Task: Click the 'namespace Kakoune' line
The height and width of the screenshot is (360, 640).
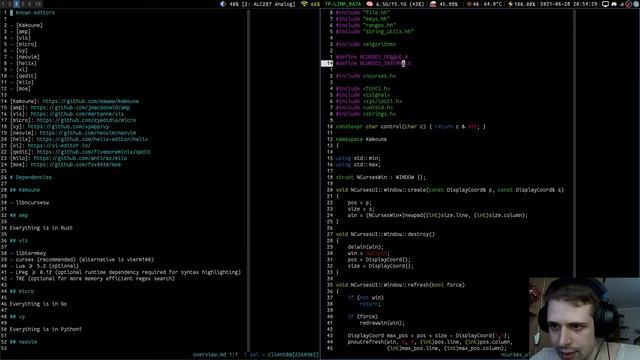Action: [x=361, y=139]
